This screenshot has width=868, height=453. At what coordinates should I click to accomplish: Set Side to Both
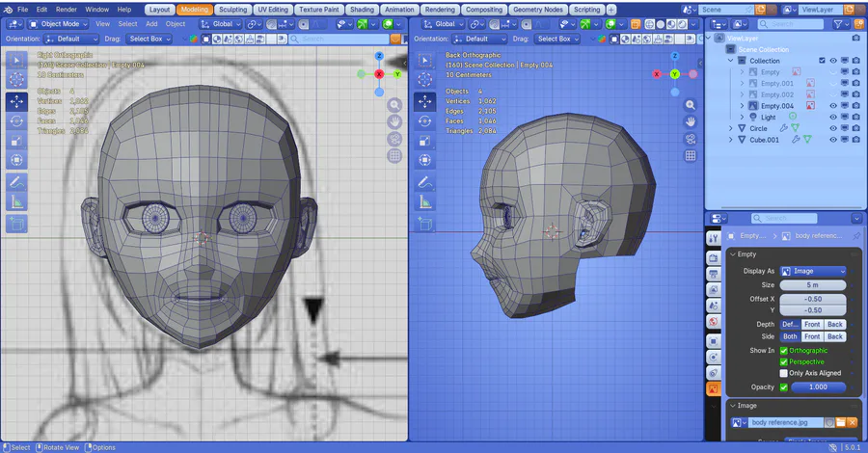click(790, 336)
